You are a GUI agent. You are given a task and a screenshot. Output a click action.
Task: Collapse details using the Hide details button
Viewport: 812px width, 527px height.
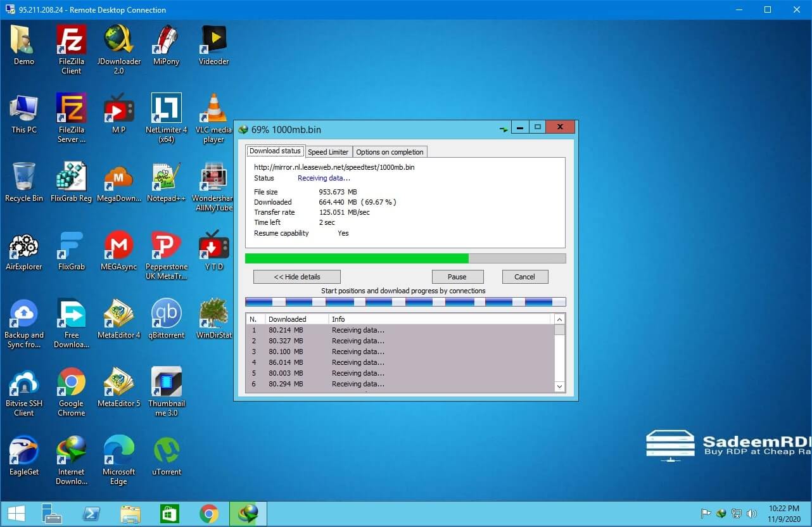tap(296, 276)
